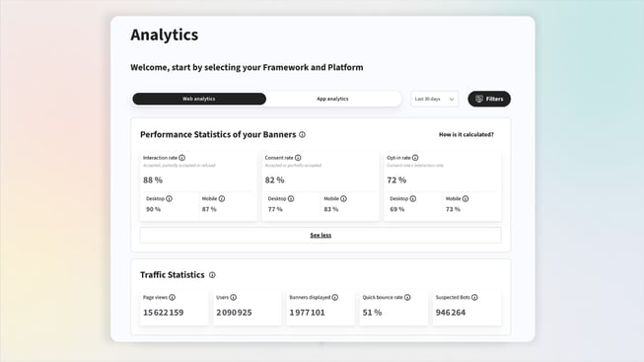Viewport: 644px width, 362px height.
Task: Click info icon beside Traffic Statistics heading
Action: (x=212, y=275)
